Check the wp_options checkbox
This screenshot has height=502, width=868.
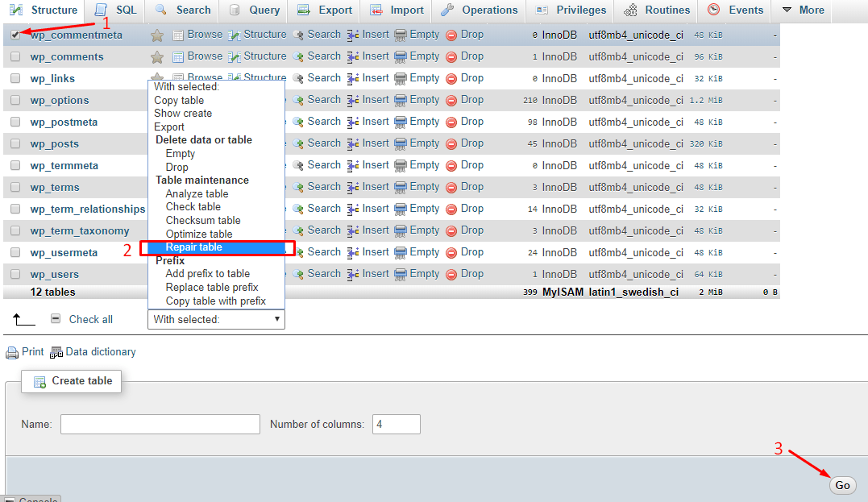pyautogui.click(x=15, y=100)
